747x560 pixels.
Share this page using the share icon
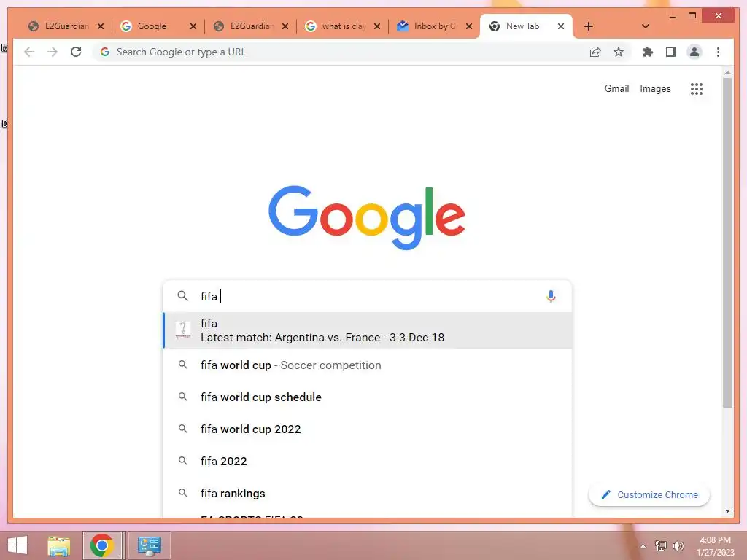point(595,52)
